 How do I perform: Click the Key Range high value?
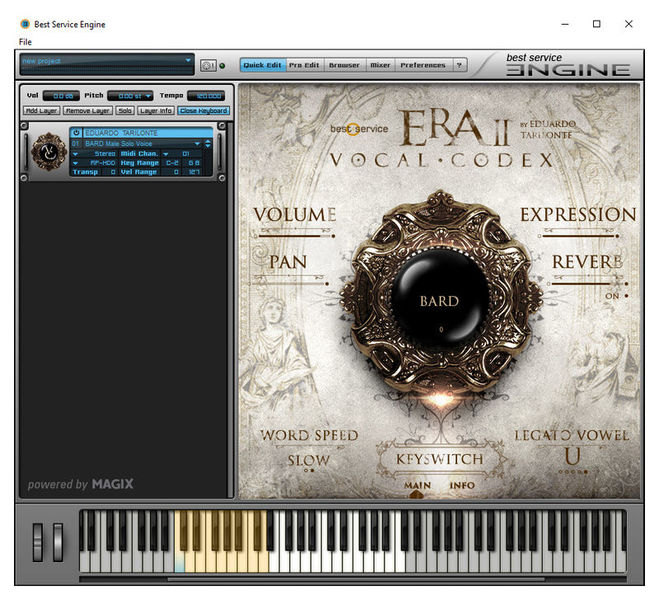point(194,163)
